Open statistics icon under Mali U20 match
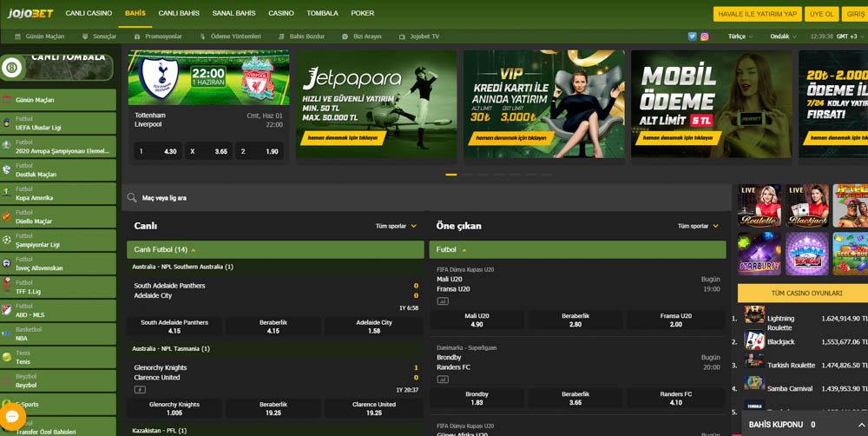Viewport: 868px width, 436px height. (443, 301)
